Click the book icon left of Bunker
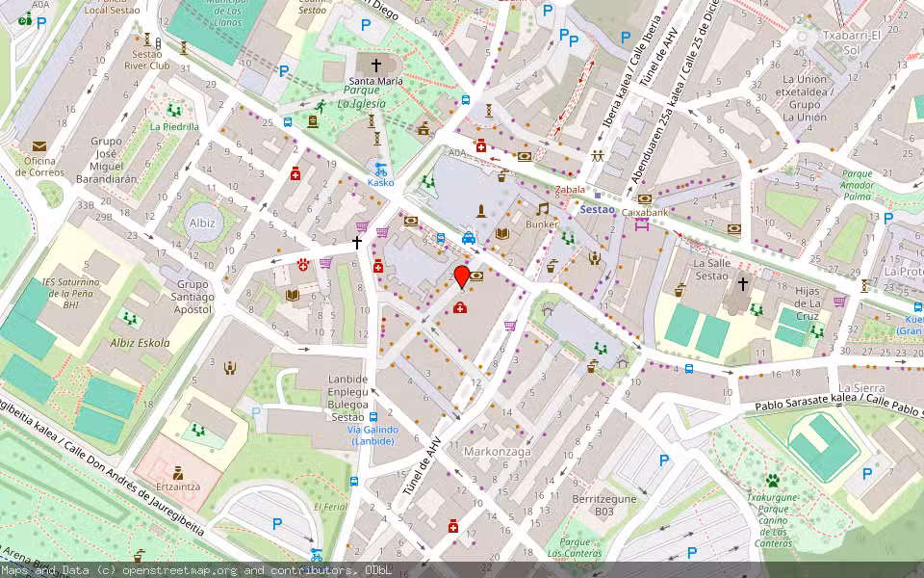The width and height of the screenshot is (924, 578). (x=502, y=234)
